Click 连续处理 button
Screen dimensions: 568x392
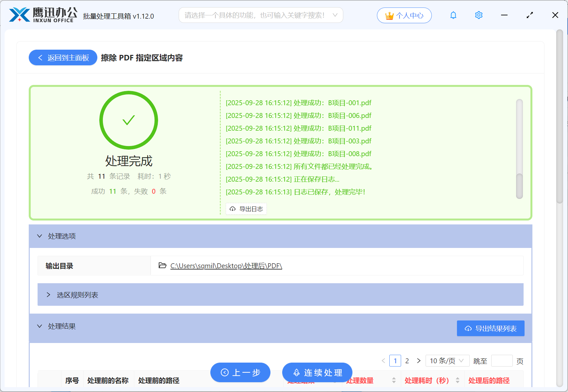(317, 372)
